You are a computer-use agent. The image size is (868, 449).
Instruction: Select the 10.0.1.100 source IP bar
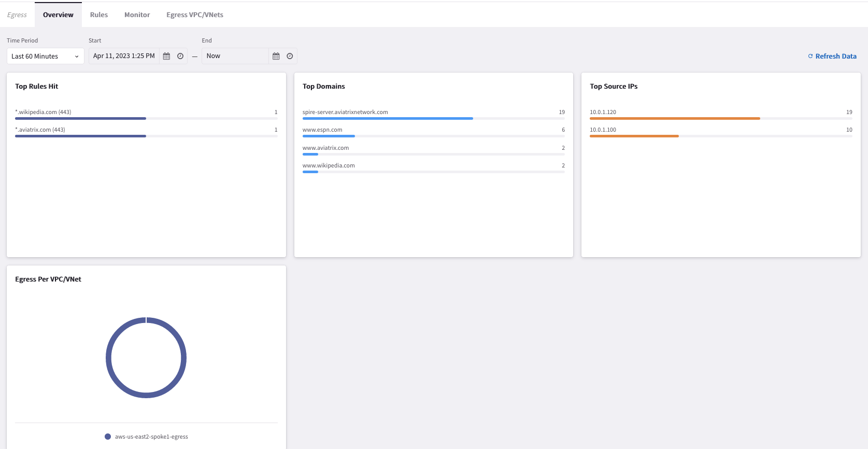tap(634, 136)
